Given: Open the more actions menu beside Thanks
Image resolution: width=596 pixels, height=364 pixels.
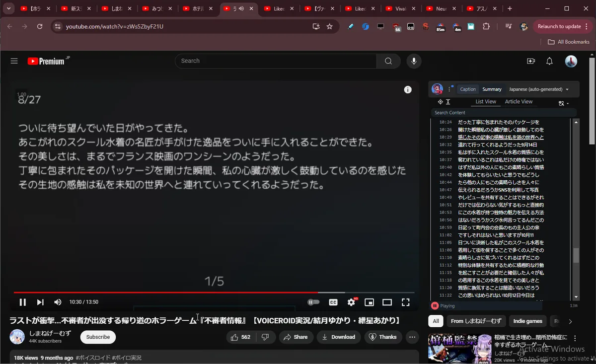Looking at the screenshot, I should click(x=412, y=337).
